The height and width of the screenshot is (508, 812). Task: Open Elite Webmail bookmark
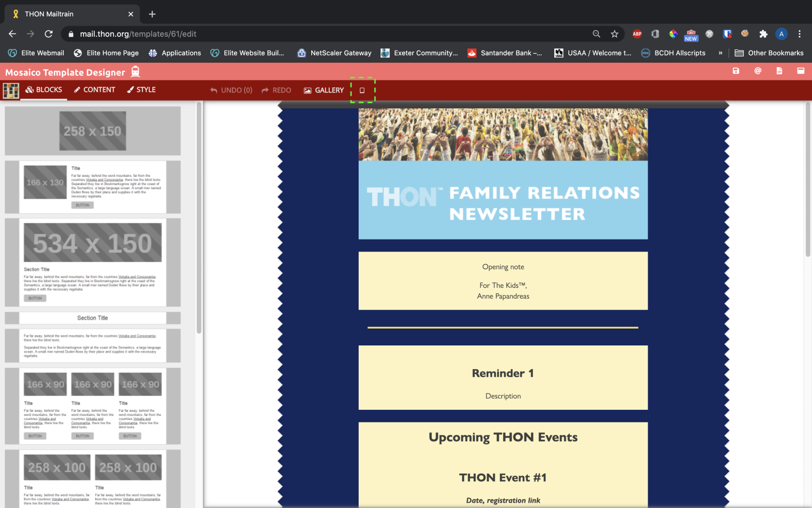click(36, 53)
